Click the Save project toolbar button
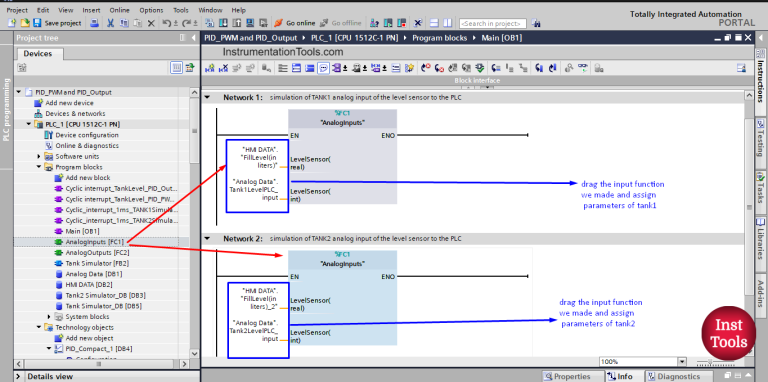Viewport: 768px width, 382px height. (x=57, y=23)
